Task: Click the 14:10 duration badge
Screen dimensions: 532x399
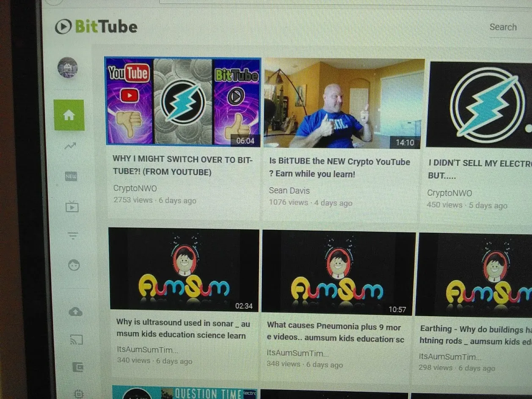Action: click(x=405, y=143)
